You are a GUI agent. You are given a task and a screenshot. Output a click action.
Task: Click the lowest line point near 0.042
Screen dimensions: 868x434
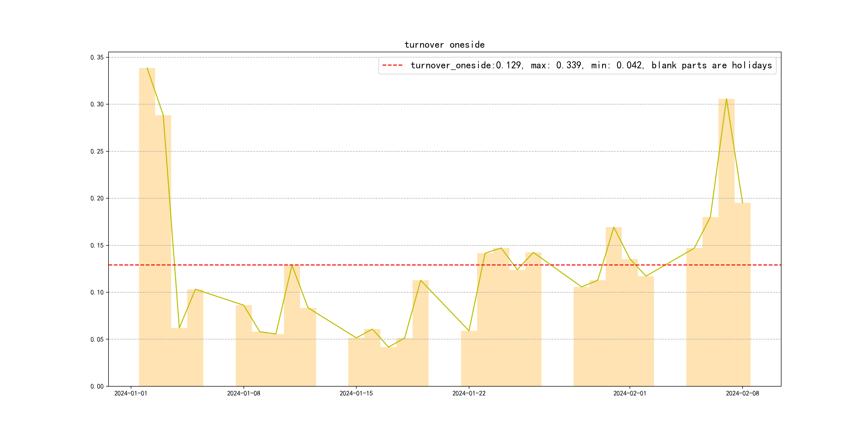pos(388,347)
